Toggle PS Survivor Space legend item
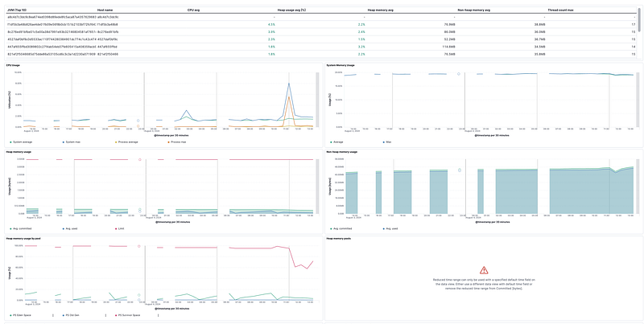This screenshot has width=644, height=324. (129, 315)
